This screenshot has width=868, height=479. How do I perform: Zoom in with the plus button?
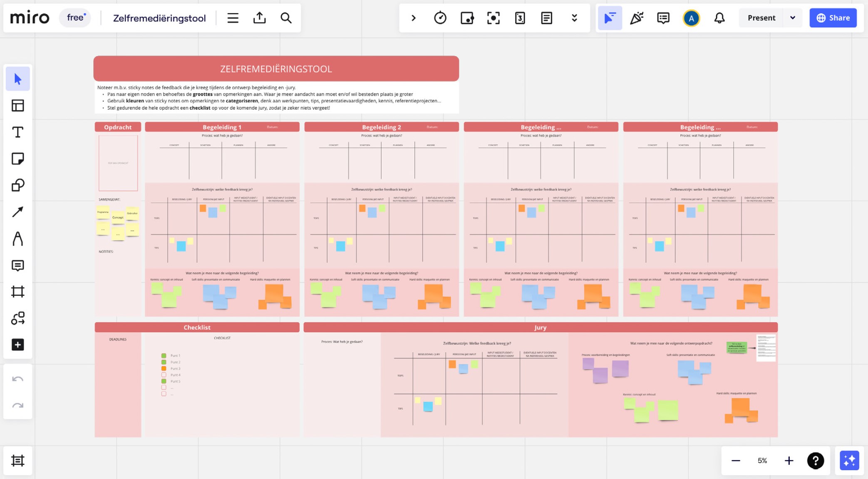point(789,460)
